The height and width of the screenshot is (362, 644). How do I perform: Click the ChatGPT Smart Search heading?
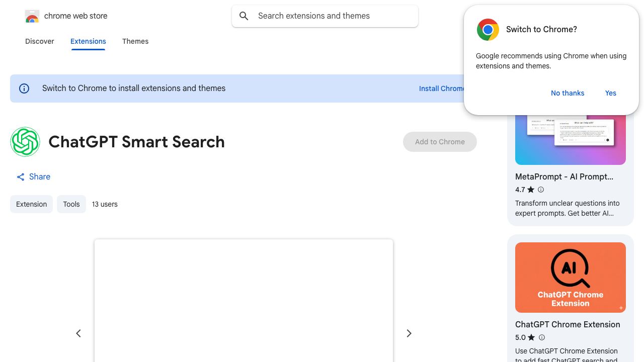point(136,142)
